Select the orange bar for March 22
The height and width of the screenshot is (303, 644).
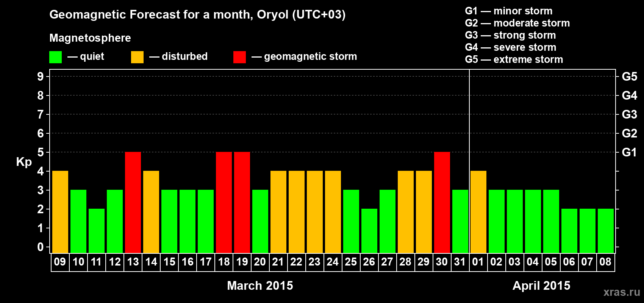[x=297, y=212]
